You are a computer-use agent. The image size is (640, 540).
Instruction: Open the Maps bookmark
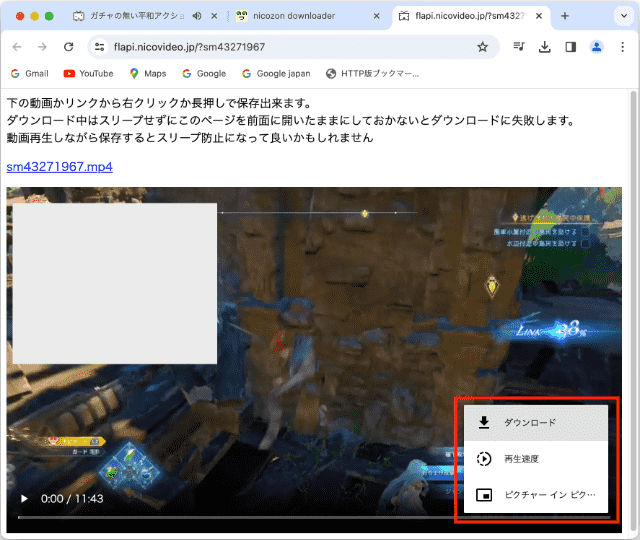[148, 73]
